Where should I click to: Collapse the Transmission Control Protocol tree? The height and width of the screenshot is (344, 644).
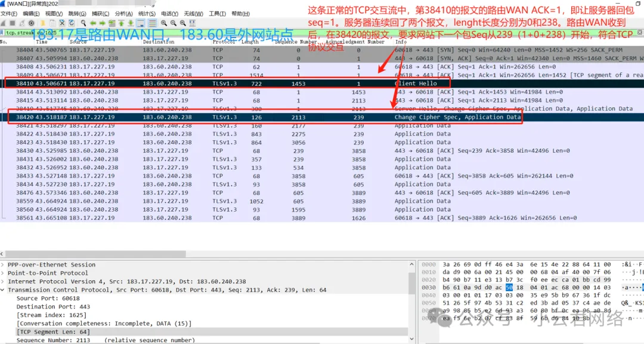(x=4, y=290)
